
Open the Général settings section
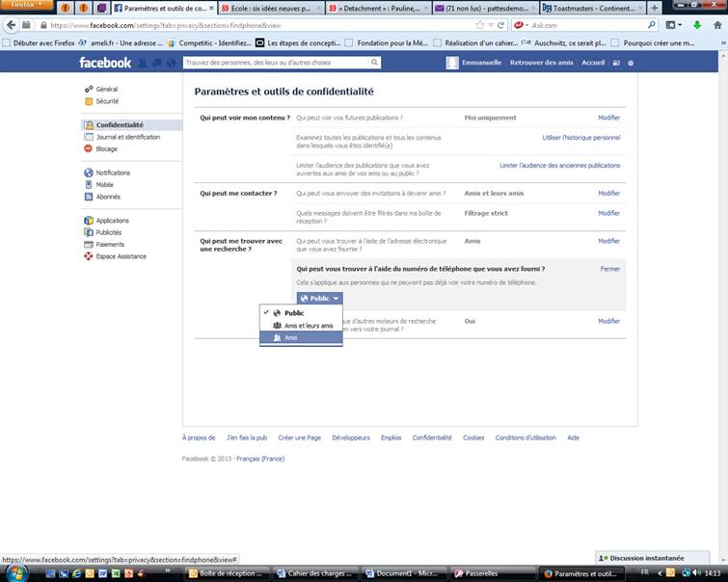106,89
